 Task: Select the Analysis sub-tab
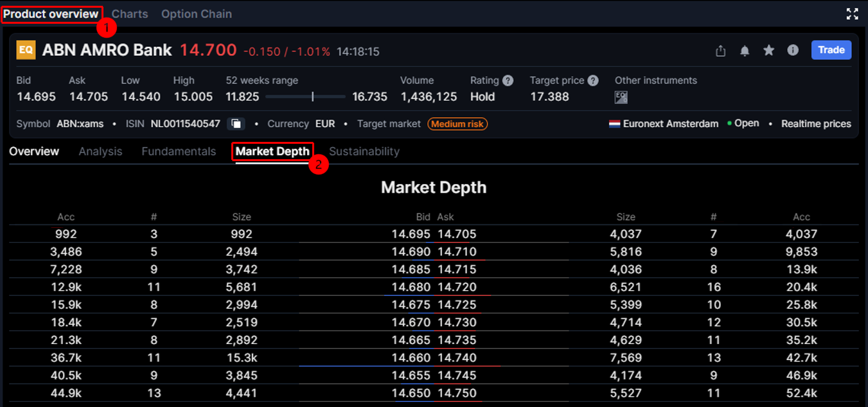point(100,152)
